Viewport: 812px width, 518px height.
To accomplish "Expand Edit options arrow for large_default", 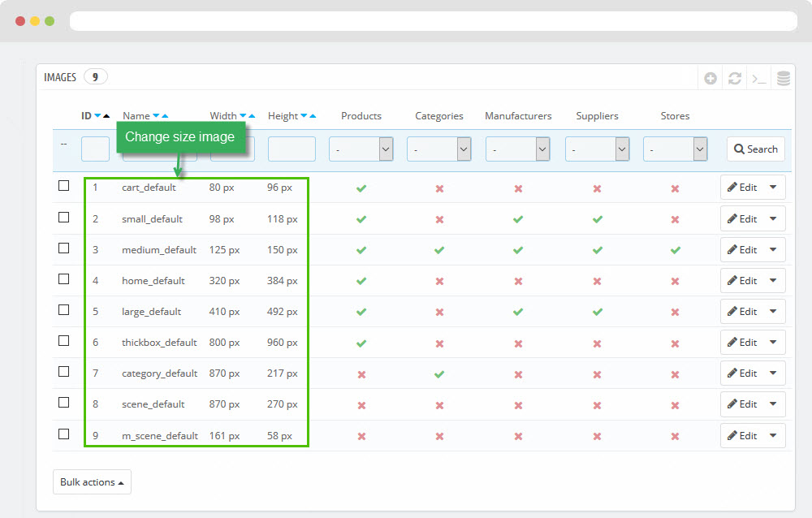I will pos(773,311).
